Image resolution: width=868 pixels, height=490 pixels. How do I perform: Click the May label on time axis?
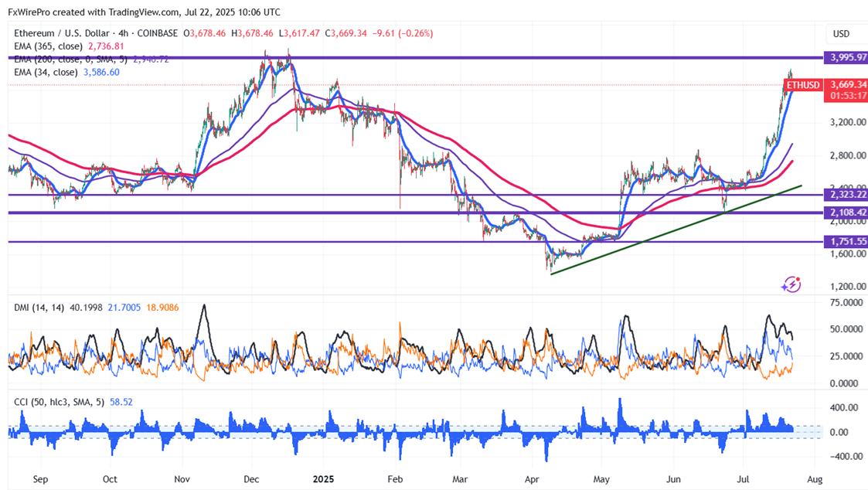pyautogui.click(x=601, y=479)
